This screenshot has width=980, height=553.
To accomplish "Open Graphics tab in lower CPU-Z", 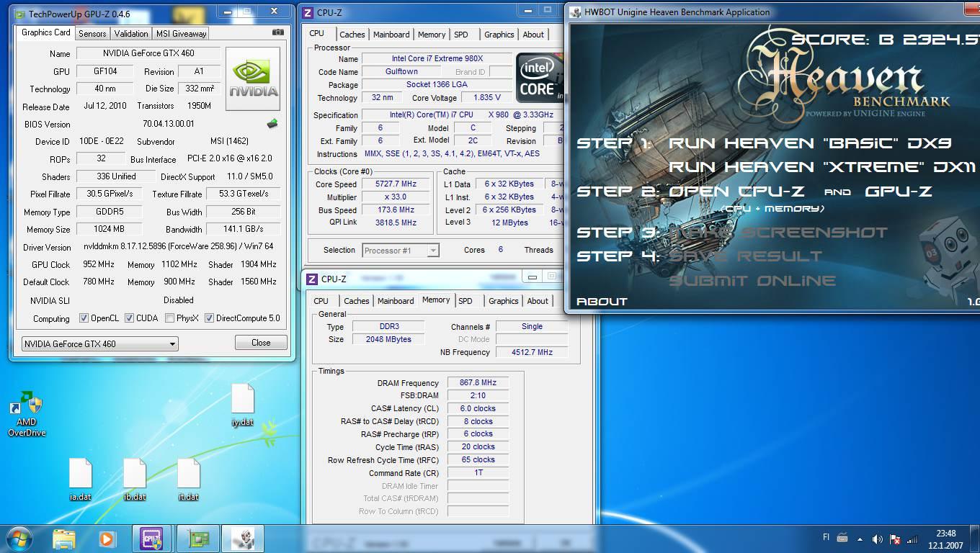I will pyautogui.click(x=504, y=301).
